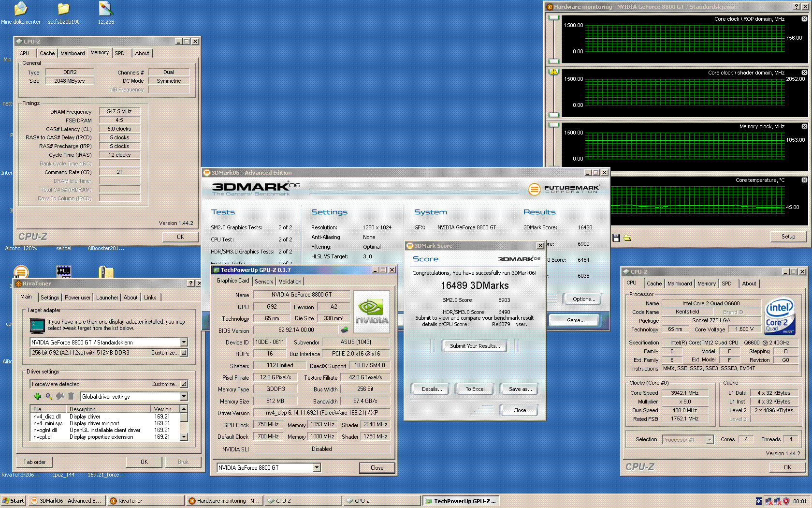Close the Core clock ROP domain graph
Image resolution: width=812 pixels, height=508 pixels.
point(804,19)
